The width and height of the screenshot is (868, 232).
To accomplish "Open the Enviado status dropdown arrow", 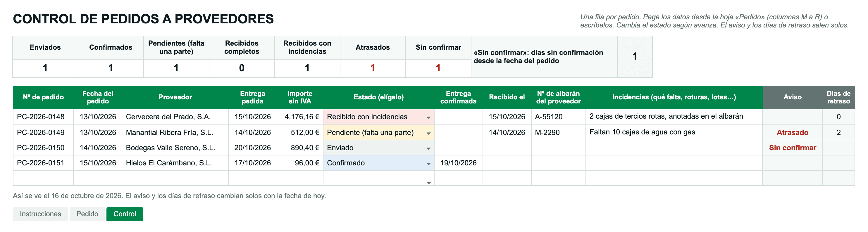I will coord(429,148).
